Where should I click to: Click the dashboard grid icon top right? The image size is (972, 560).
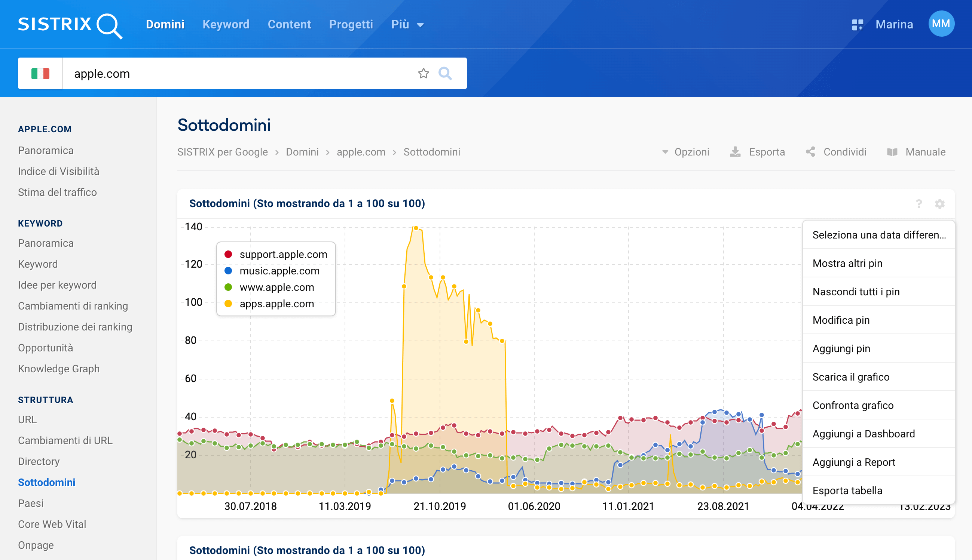(x=856, y=25)
